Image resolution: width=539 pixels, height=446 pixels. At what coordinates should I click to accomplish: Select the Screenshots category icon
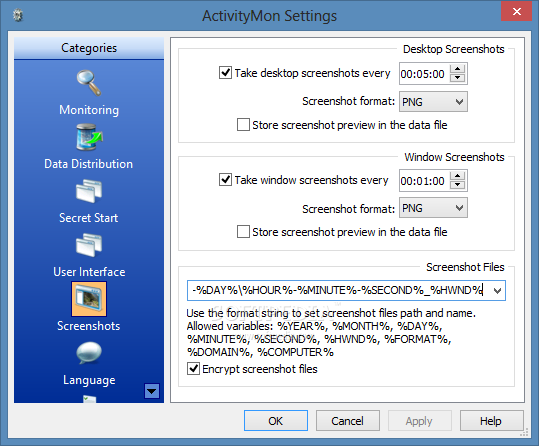(x=89, y=299)
